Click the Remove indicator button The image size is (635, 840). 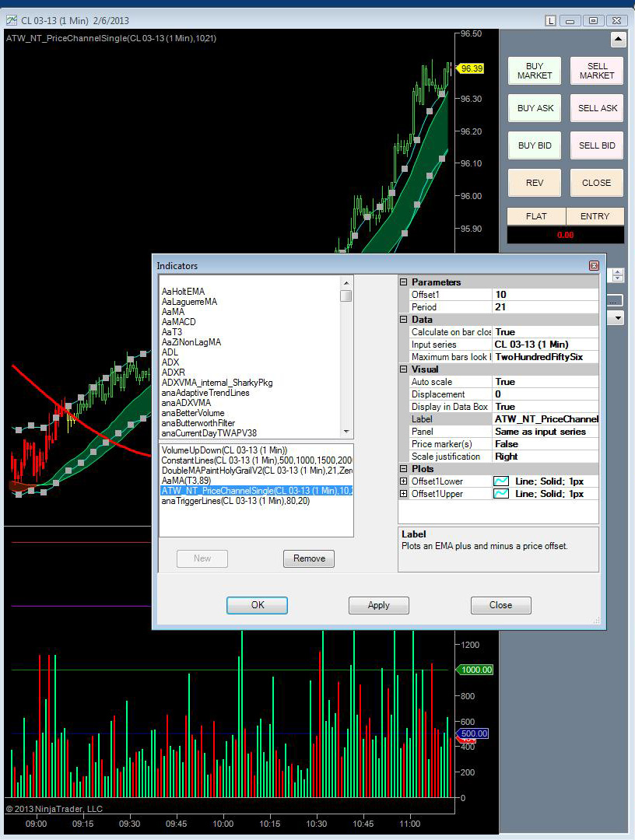pyautogui.click(x=309, y=558)
